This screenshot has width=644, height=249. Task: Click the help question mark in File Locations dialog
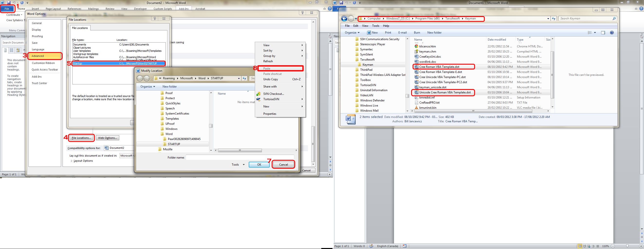click(155, 18)
